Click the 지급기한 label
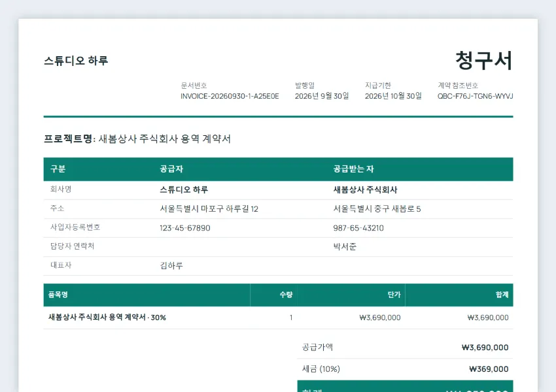 tap(378, 86)
